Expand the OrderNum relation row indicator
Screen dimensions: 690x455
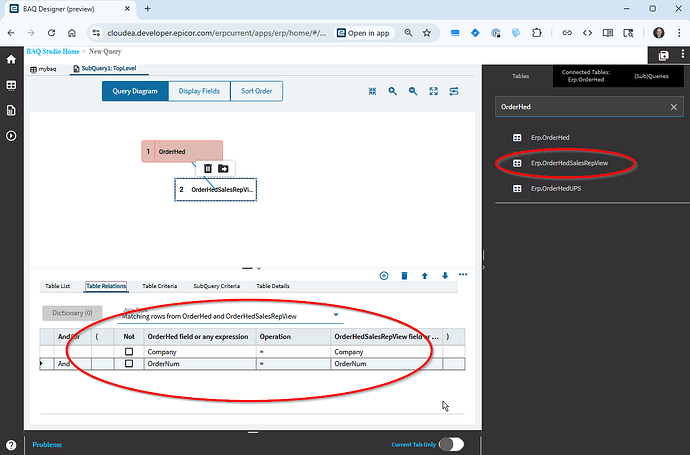tap(41, 363)
